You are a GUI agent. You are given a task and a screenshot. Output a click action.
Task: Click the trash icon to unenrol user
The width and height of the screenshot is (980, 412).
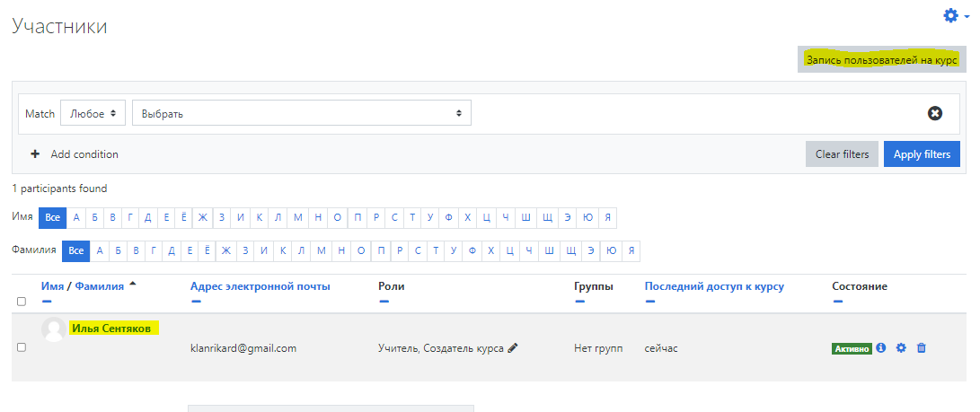pyautogui.click(x=921, y=348)
